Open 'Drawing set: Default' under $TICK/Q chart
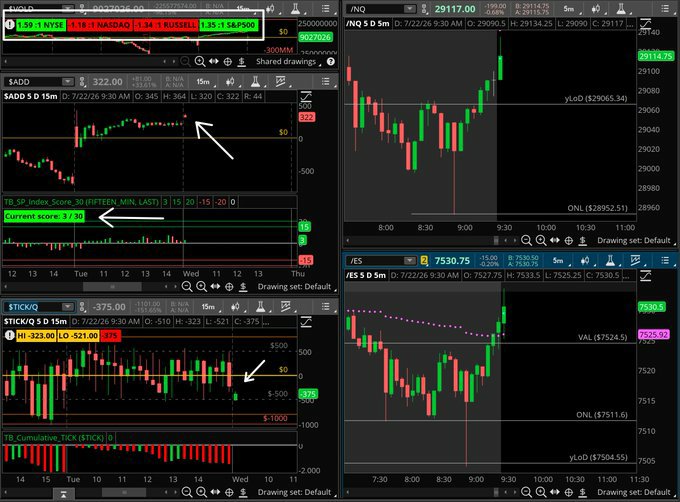Screen dimensions: 680x502 coord(294,492)
